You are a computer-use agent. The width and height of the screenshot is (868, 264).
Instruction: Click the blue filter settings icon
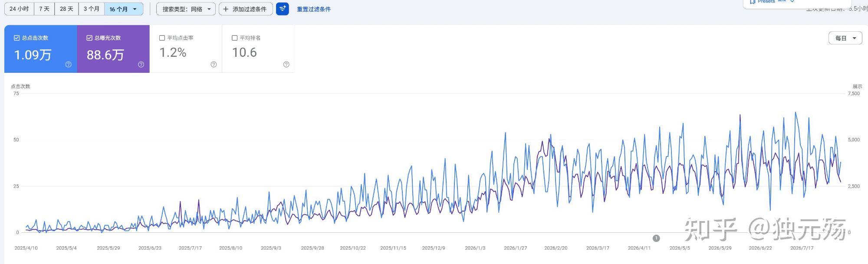coord(282,9)
